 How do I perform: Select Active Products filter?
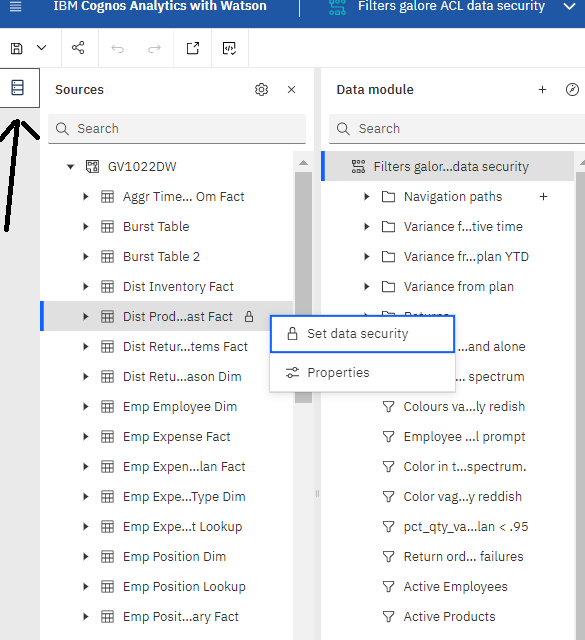pyautogui.click(x=449, y=617)
